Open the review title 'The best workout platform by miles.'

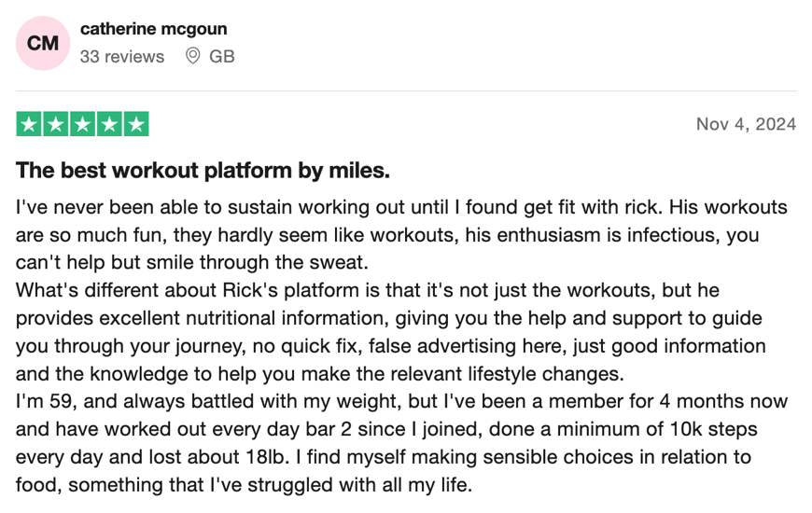coord(203,171)
